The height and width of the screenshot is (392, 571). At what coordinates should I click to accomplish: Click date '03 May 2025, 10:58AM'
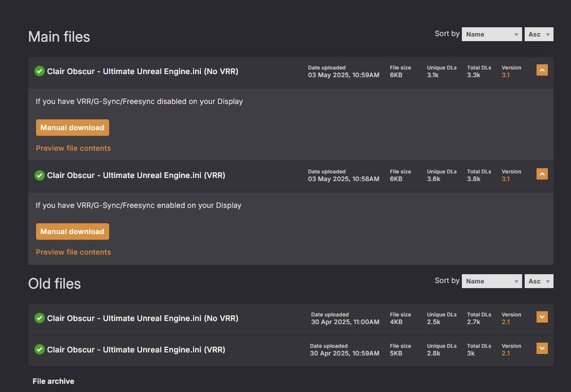coord(343,179)
